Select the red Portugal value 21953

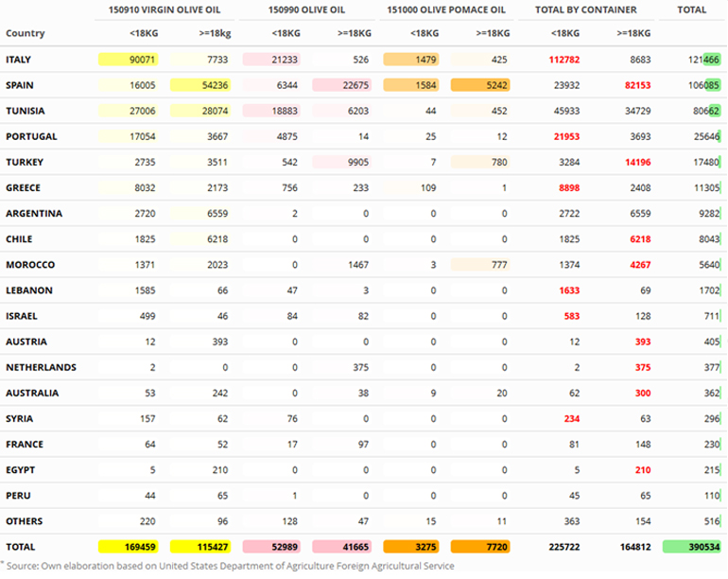click(x=566, y=136)
